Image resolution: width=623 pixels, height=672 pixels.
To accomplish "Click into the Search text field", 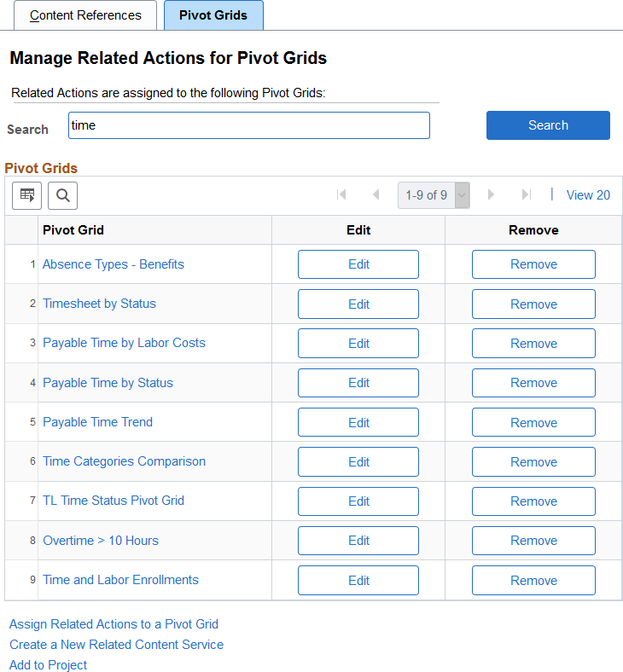I will [x=250, y=125].
